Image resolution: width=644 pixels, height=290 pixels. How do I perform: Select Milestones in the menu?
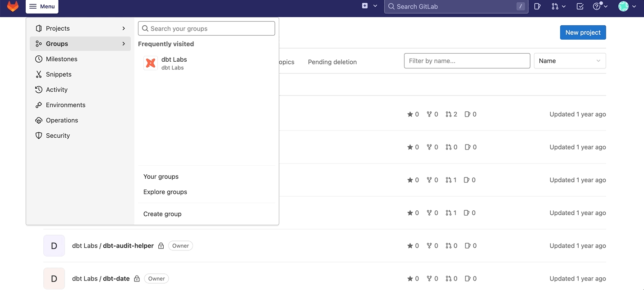61,59
